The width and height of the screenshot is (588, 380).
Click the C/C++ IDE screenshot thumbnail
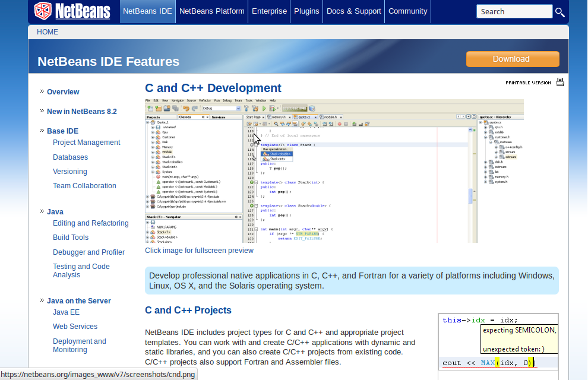(x=334, y=170)
